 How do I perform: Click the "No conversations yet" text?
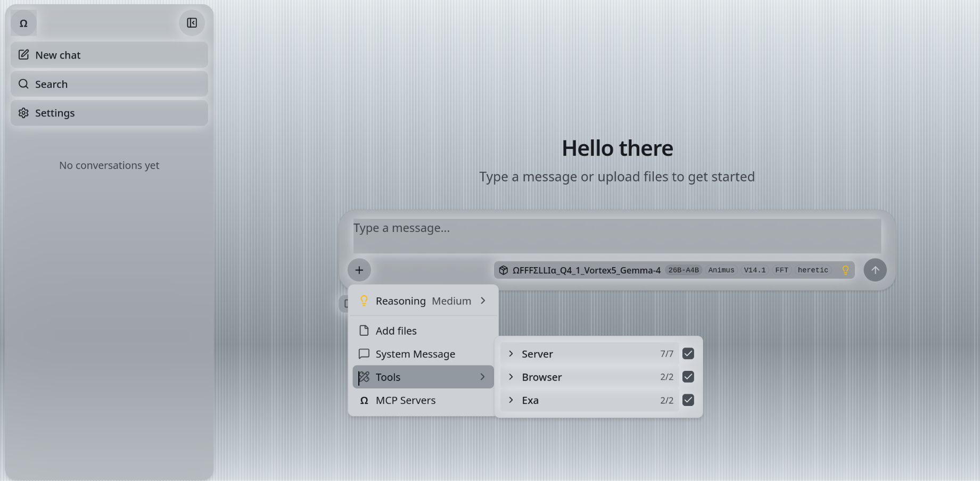[109, 165]
